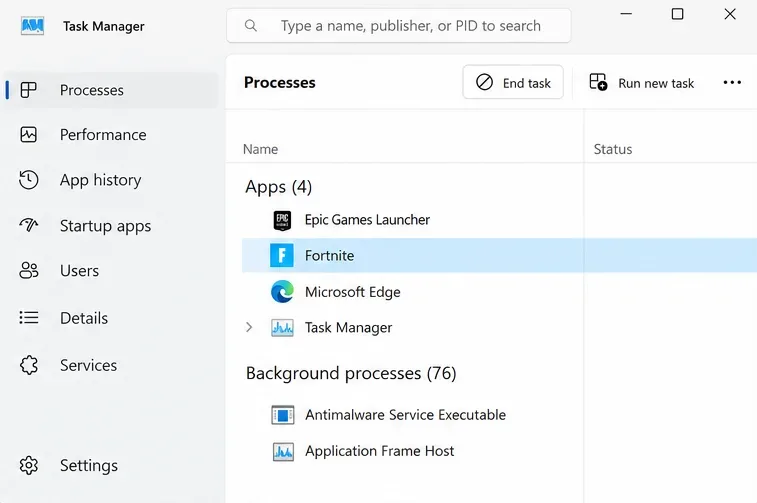757x503 pixels.
Task: Minimize the Task Manager window
Action: click(x=626, y=14)
